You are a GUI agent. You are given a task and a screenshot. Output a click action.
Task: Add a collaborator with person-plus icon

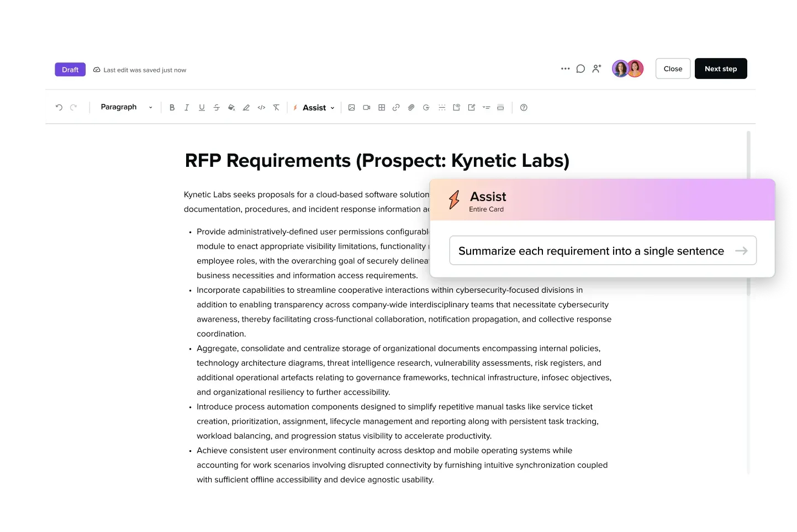tap(597, 69)
